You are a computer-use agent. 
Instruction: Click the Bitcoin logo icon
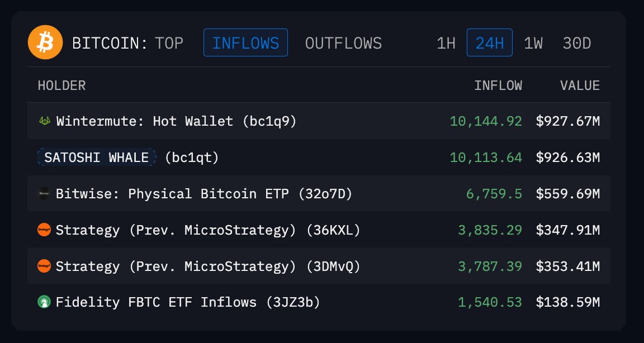click(45, 42)
